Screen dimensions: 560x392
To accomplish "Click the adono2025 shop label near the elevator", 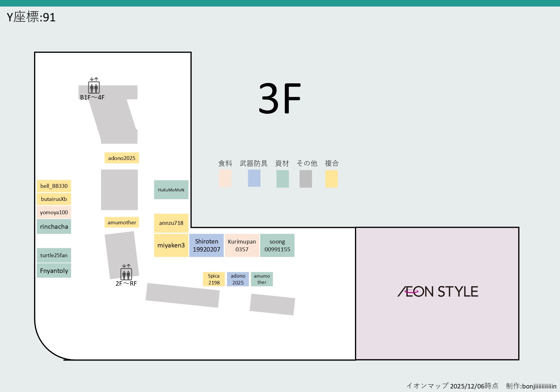I will (121, 158).
